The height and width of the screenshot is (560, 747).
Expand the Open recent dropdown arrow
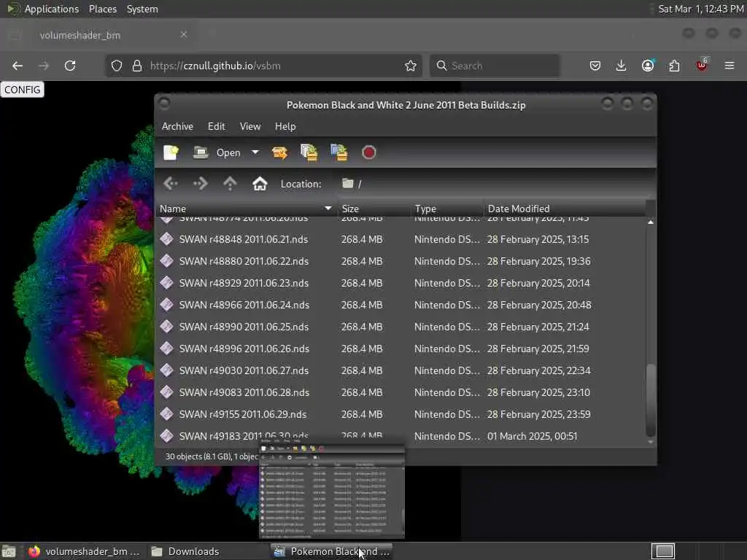[255, 152]
